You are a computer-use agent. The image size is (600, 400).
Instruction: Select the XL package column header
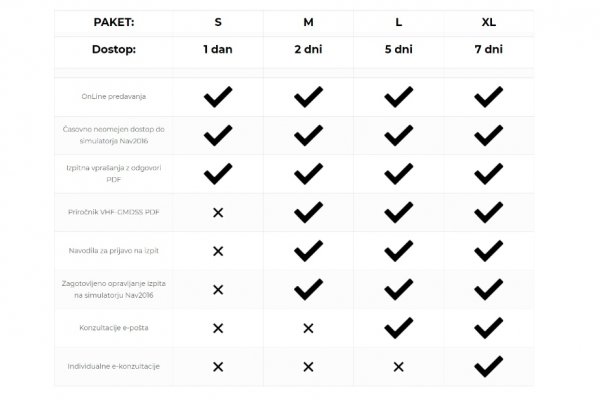pos(488,22)
